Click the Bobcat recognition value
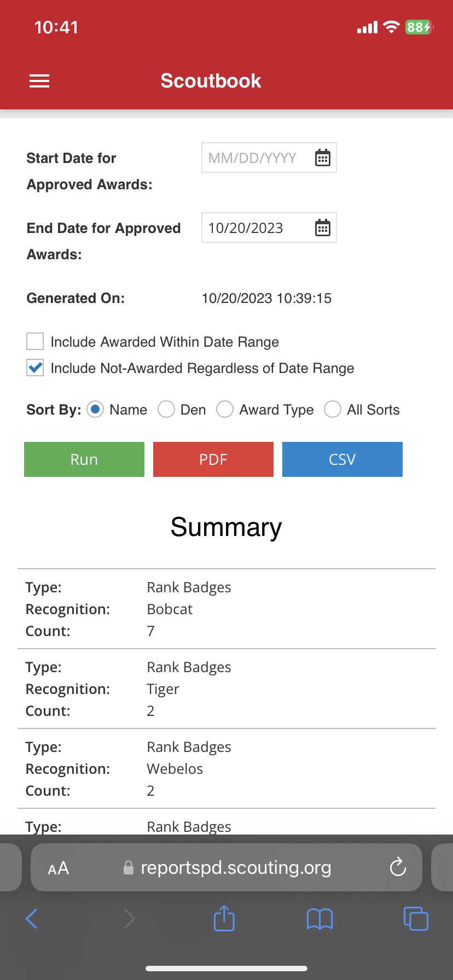 click(170, 609)
